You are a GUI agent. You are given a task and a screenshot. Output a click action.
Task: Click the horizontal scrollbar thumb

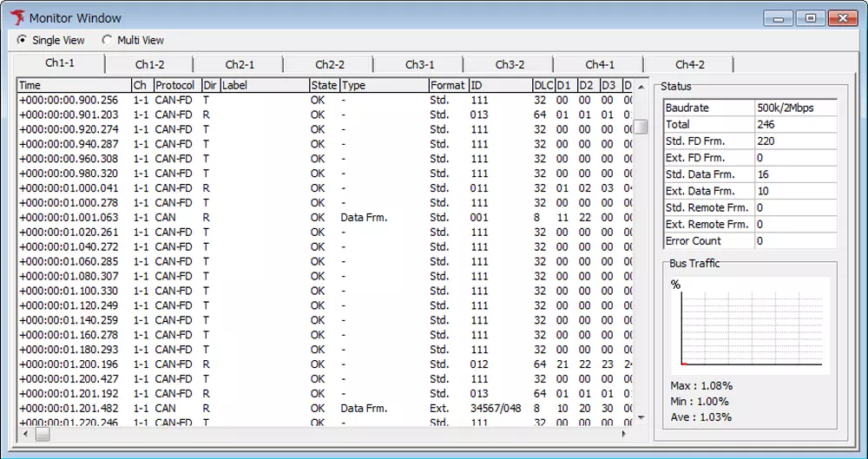42,432
